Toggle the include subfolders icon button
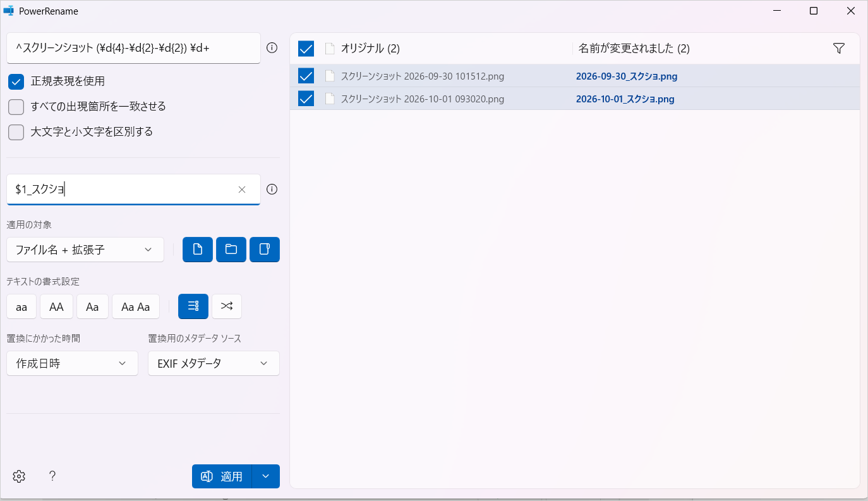This screenshot has width=868, height=501. coord(265,250)
